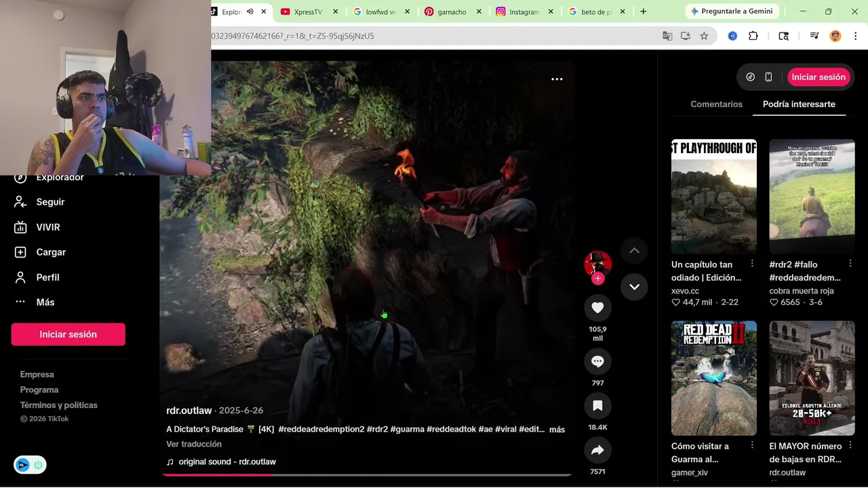Switch to the Podría interesarte tab
Viewport: 868px width, 488px height.
tap(799, 104)
